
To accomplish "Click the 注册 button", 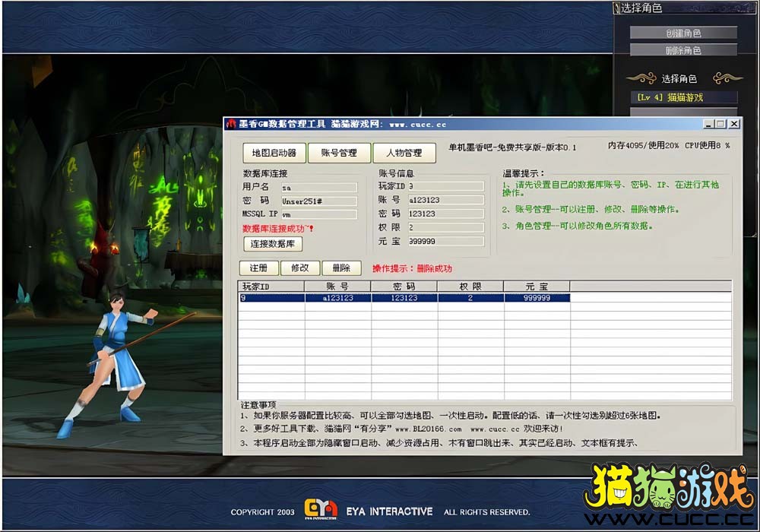I will click(x=259, y=268).
